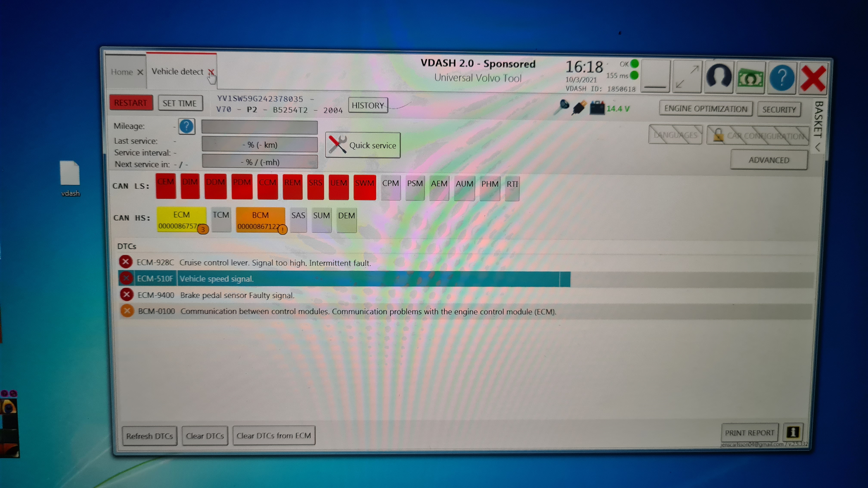Screen dimensions: 868x488
Task: Open the ENGINE OPTIMIZATION menu
Action: [705, 109]
